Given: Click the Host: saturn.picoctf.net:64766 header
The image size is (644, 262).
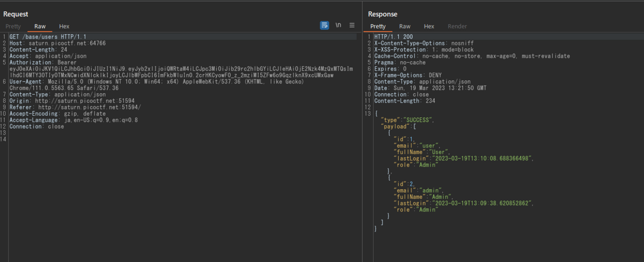Looking at the screenshot, I should (57, 43).
